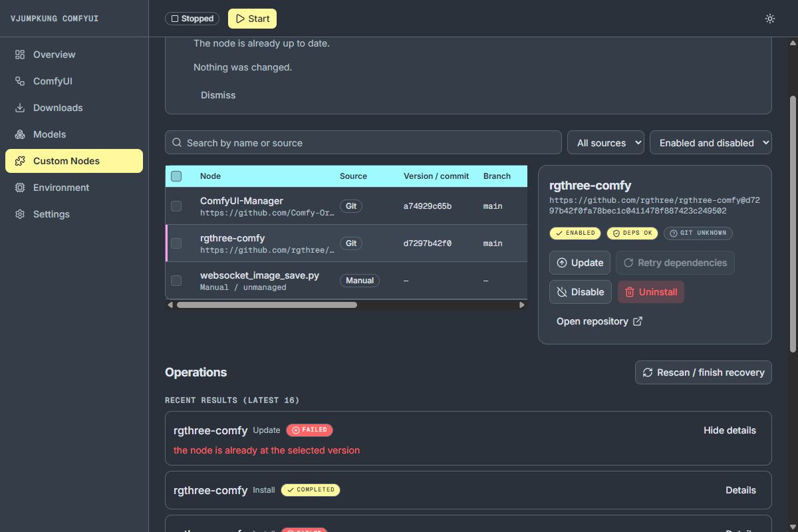Image resolution: width=798 pixels, height=532 pixels.
Task: Click the Manual source badge
Action: click(x=360, y=281)
